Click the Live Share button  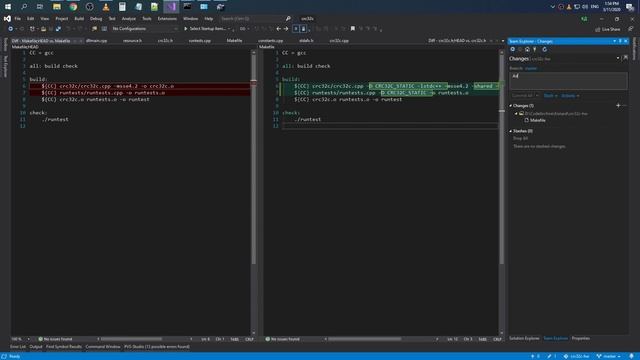[x=608, y=29]
